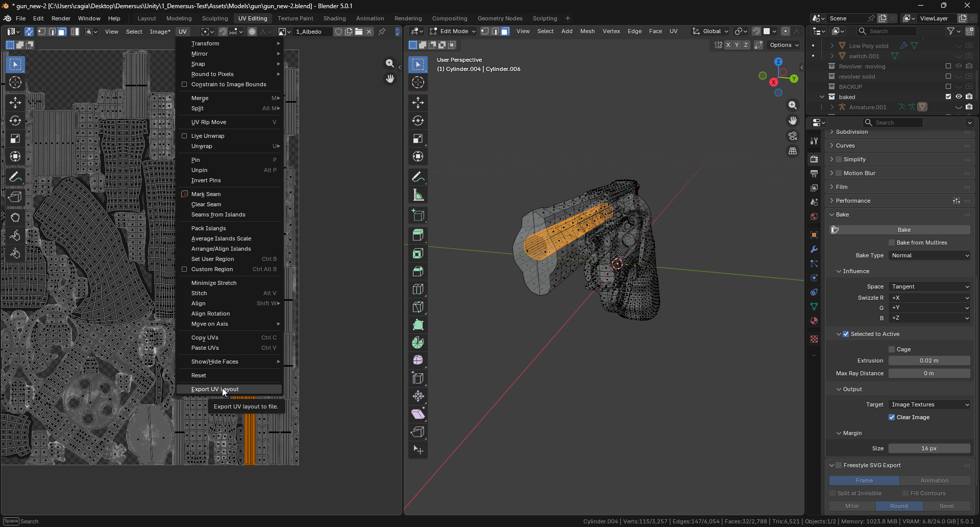Hide the baked collection in viewport
The image size is (980, 527).
[x=959, y=97]
